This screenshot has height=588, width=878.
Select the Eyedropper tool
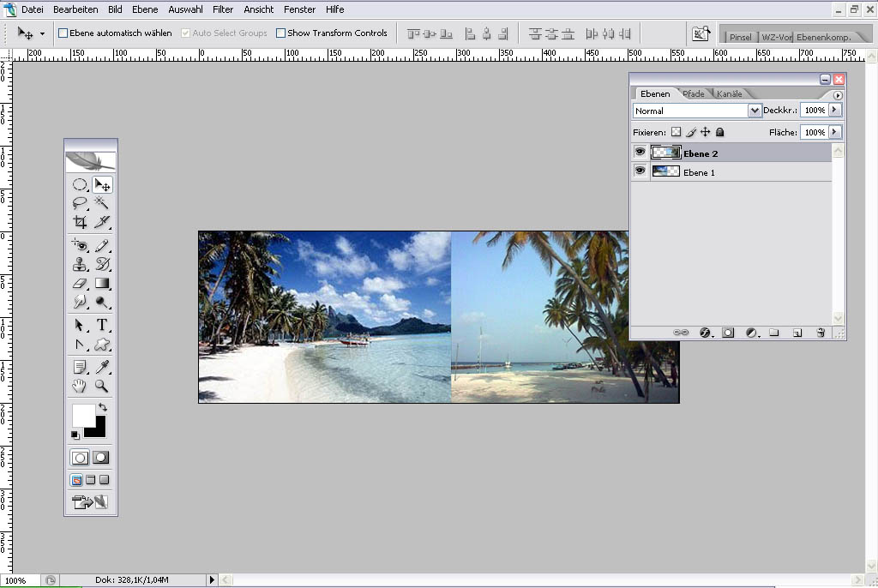pyautogui.click(x=102, y=367)
